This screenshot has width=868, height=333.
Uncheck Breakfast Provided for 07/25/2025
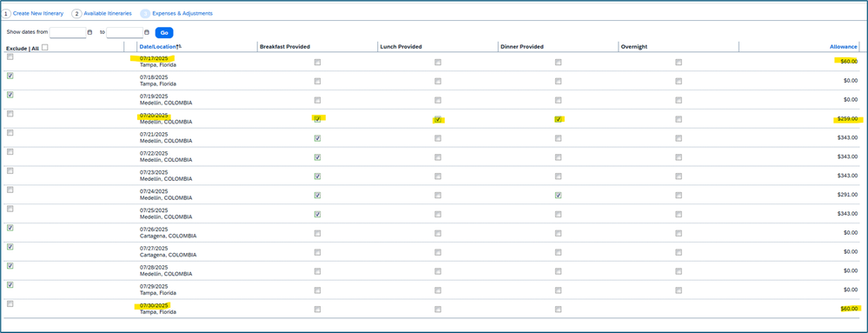pyautogui.click(x=317, y=214)
